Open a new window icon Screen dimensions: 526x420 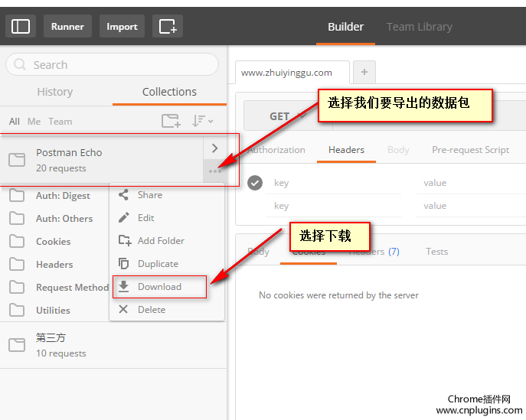coord(168,26)
